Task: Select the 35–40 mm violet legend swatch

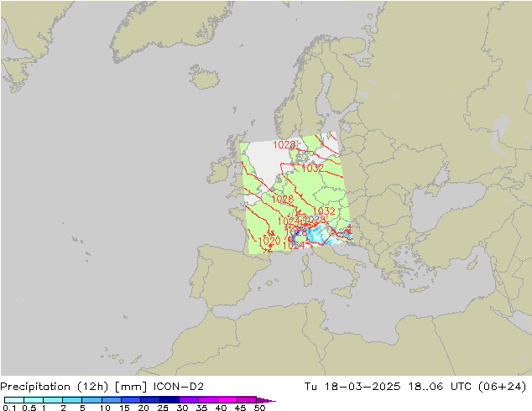Action: (x=208, y=400)
